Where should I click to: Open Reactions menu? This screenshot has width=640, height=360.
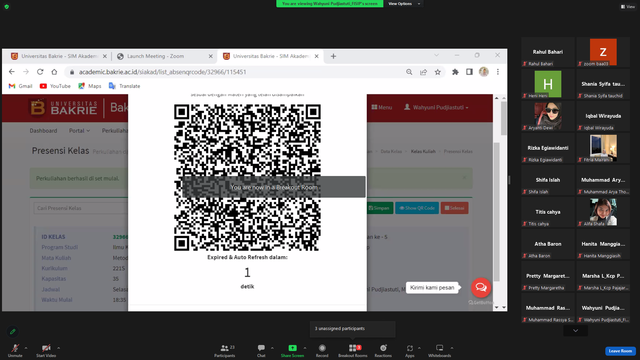(x=383, y=350)
